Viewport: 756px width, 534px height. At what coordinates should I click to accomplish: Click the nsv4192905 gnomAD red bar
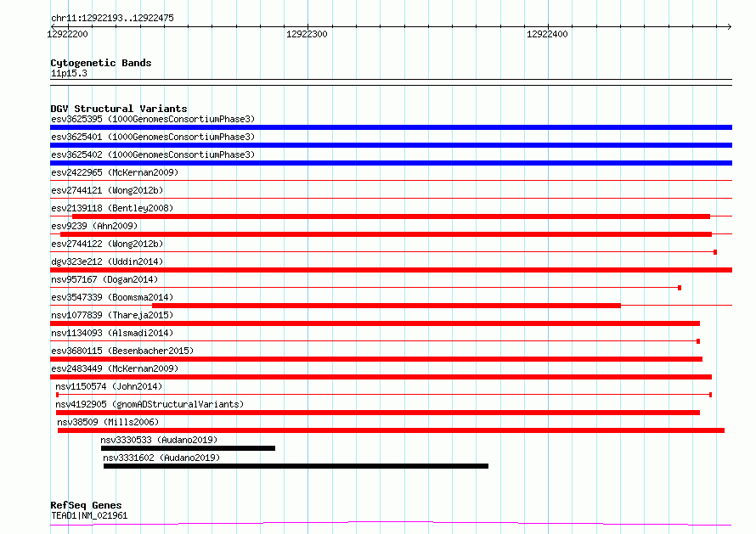(x=378, y=413)
